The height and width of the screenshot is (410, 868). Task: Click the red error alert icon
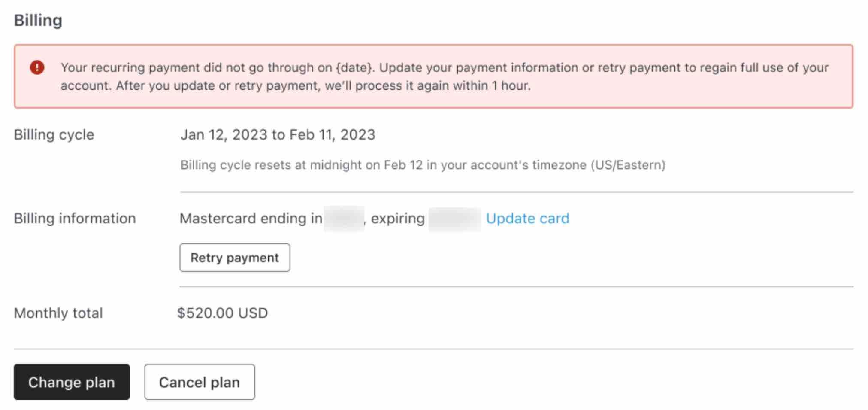pyautogui.click(x=36, y=67)
